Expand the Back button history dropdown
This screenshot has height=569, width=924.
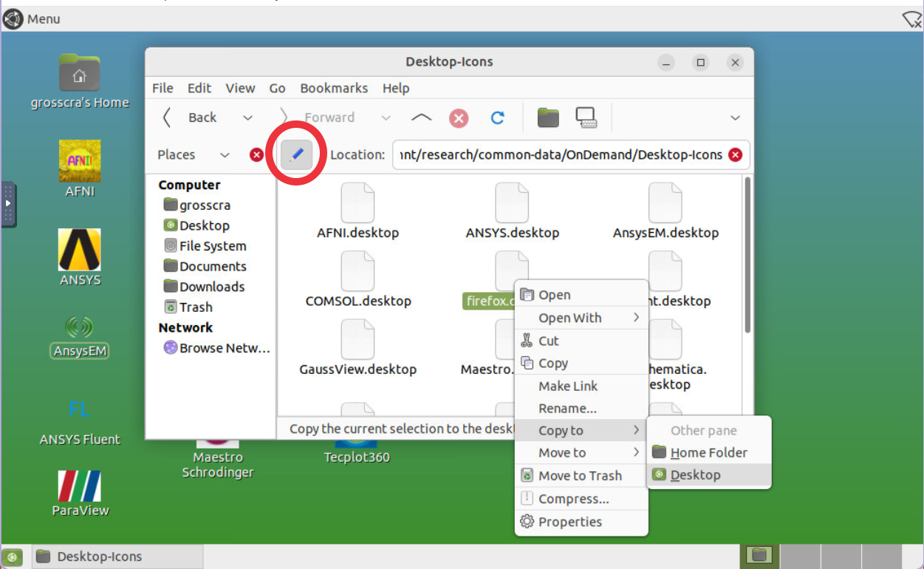click(248, 117)
